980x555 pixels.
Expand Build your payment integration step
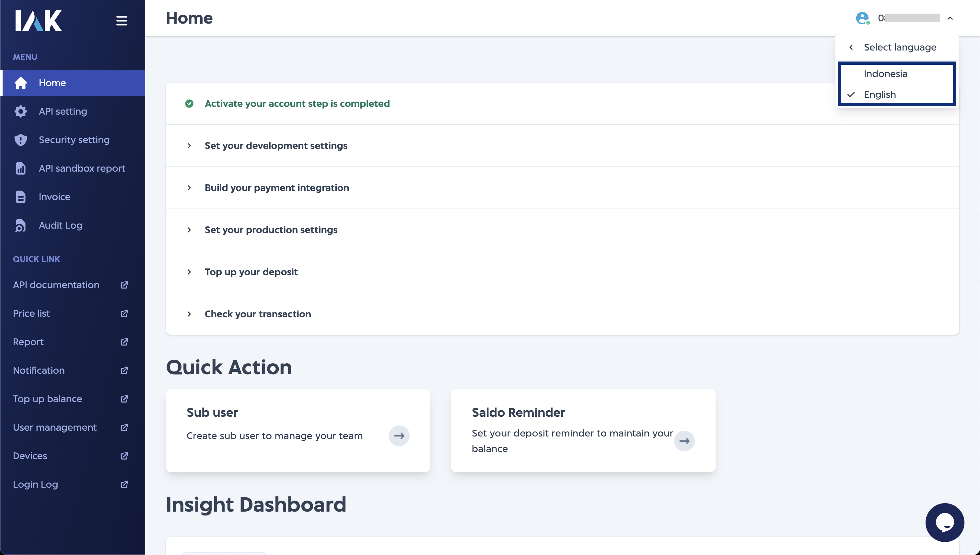(276, 188)
